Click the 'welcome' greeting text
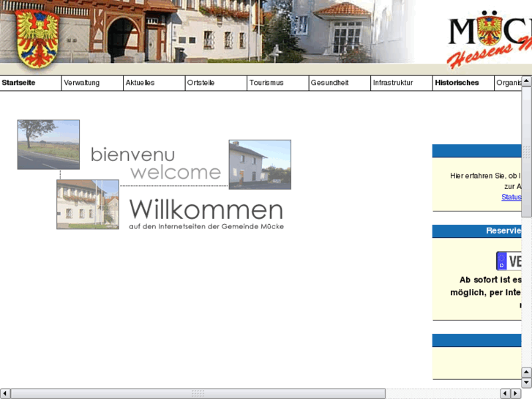 pos(176,173)
